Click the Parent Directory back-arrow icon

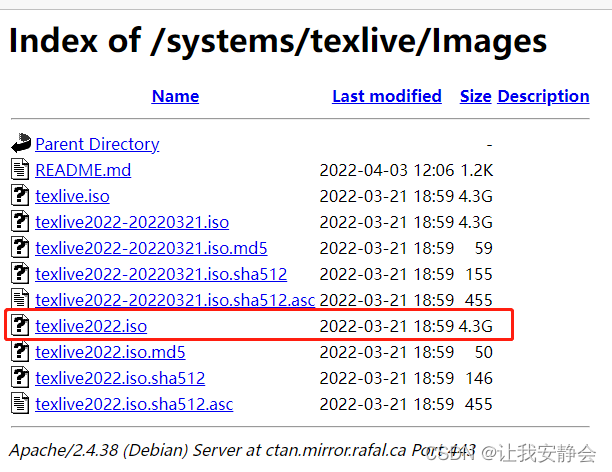click(x=21, y=143)
